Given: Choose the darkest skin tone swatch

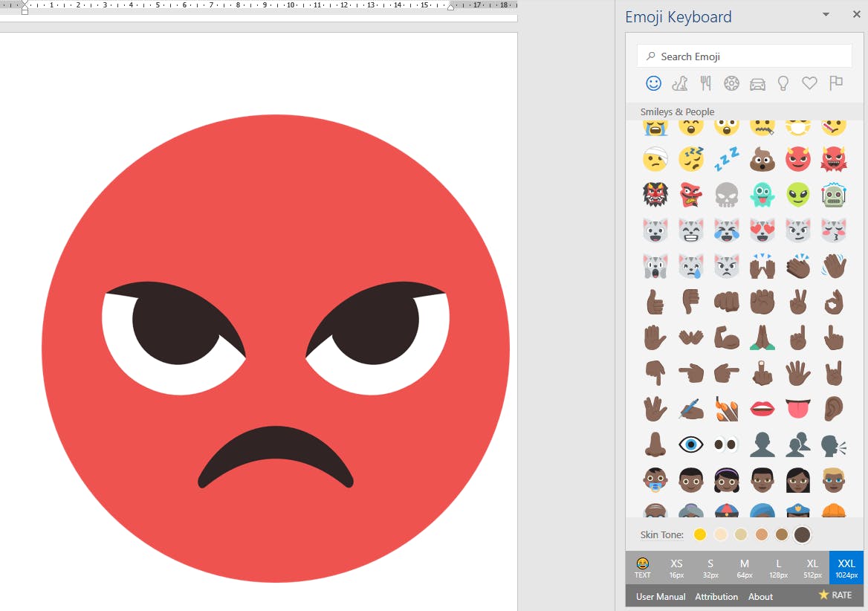Looking at the screenshot, I should pyautogui.click(x=802, y=534).
